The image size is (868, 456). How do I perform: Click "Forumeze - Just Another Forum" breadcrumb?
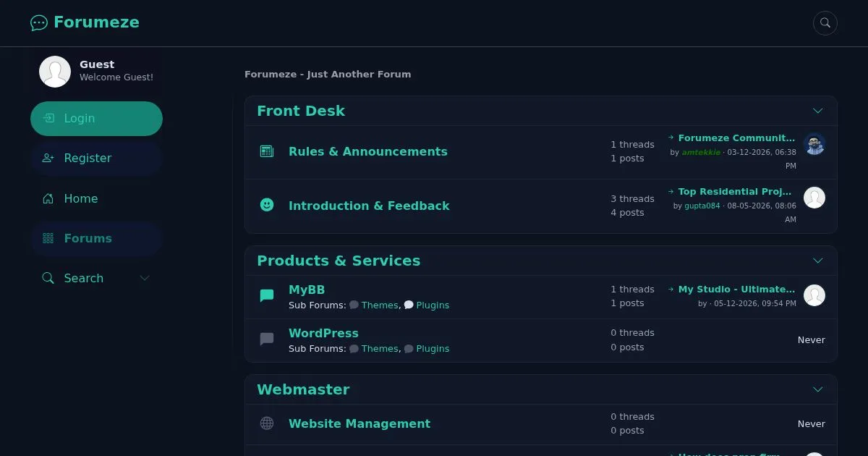click(x=328, y=74)
